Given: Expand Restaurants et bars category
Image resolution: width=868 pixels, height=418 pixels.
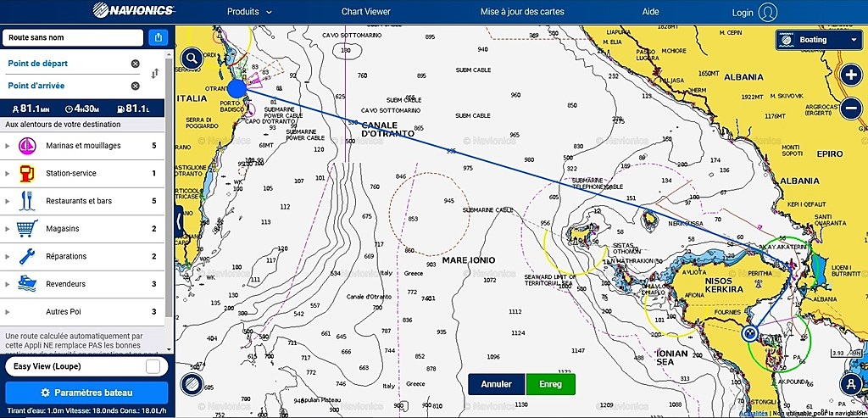Looking at the screenshot, I should [x=8, y=201].
